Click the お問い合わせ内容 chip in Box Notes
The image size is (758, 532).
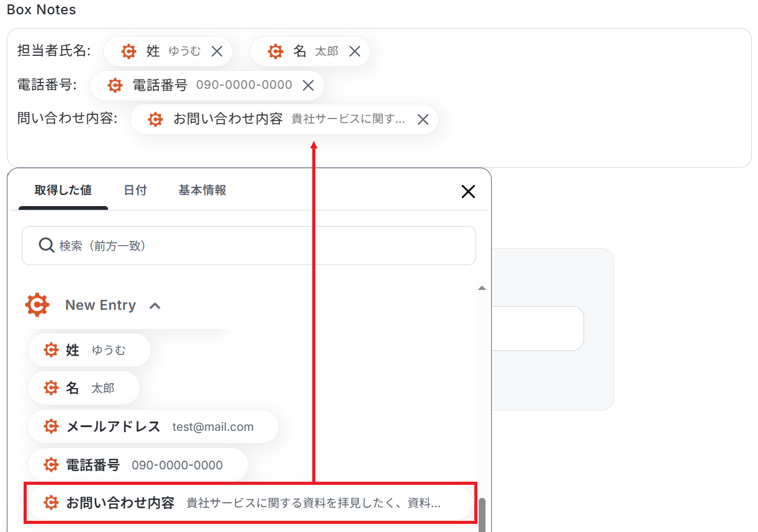pyautogui.click(x=284, y=119)
